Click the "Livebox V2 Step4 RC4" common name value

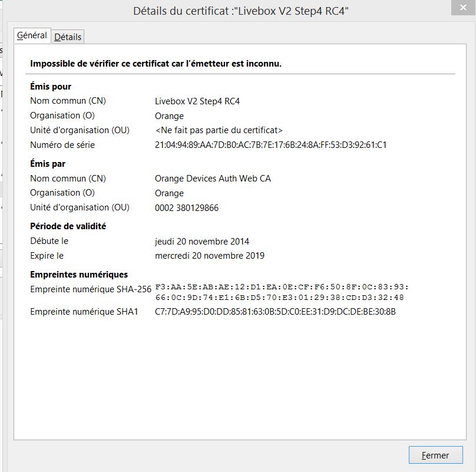tap(197, 101)
